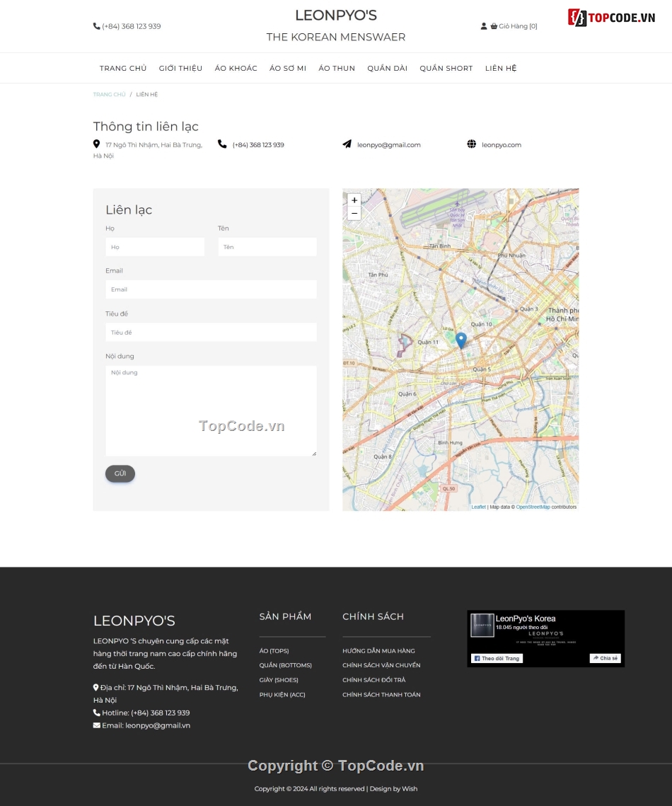The image size is (672, 806).
Task: Open GIỚI THIỆU menu item
Action: click(180, 68)
